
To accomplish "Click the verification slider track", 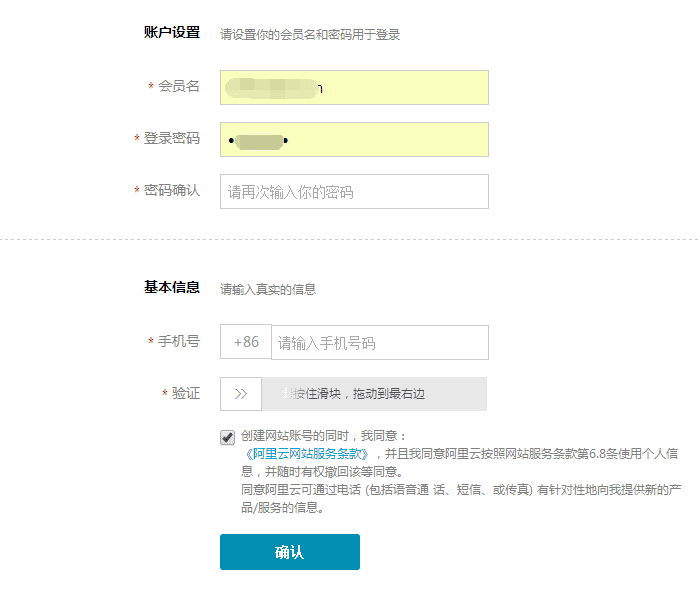I will [374, 394].
